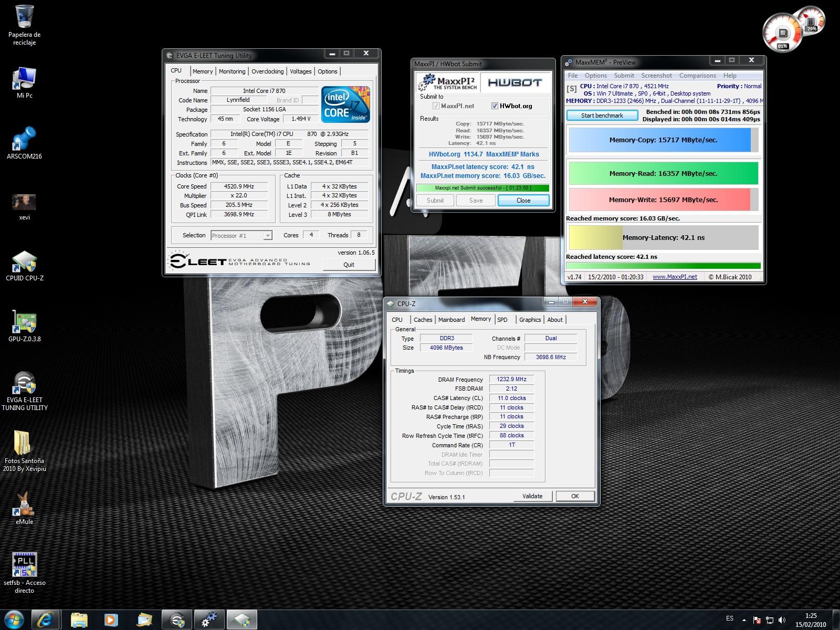Click the DRAM Frequency value field
The image size is (840, 630).
(x=511, y=379)
